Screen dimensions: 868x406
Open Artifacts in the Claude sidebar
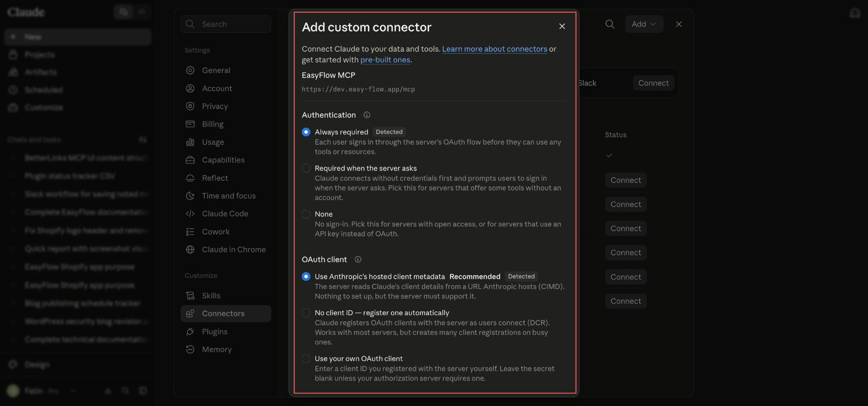78,72
